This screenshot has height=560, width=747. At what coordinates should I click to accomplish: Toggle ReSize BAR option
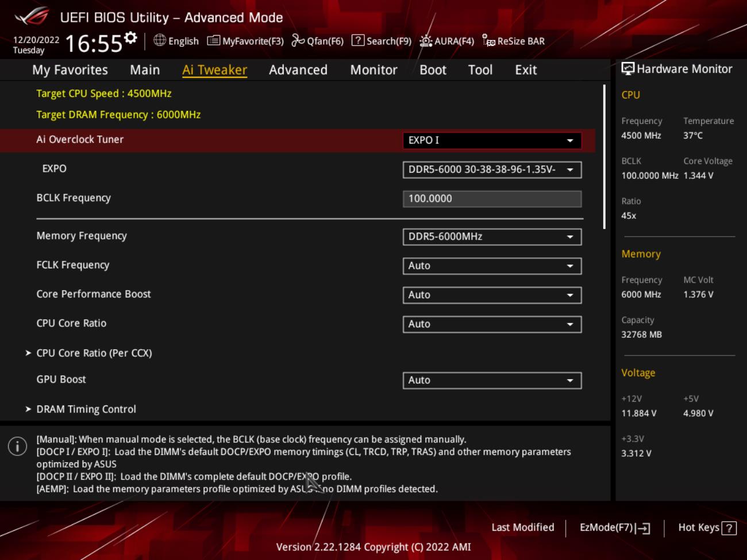click(x=513, y=41)
